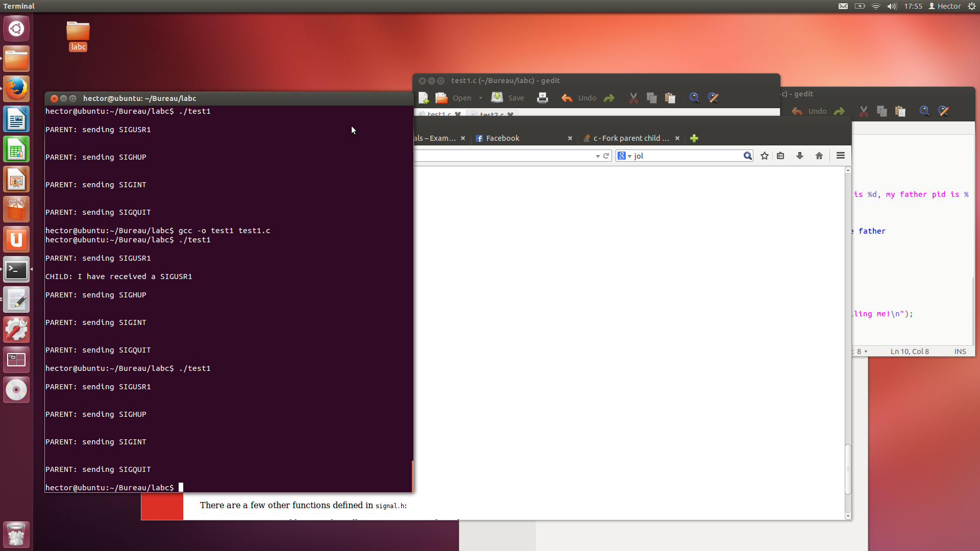980x551 pixels.
Task: Print the document from test1.c gedit toolbar
Action: (543, 97)
